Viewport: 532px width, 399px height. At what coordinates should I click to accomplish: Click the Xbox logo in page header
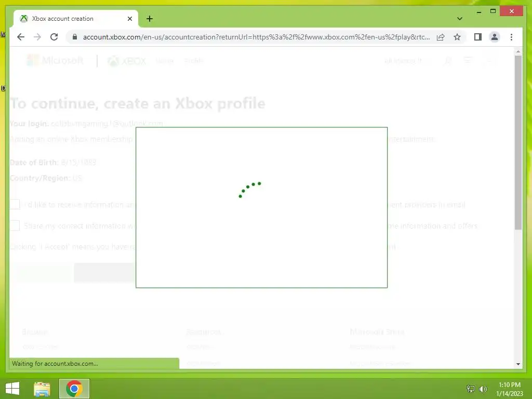127,61
